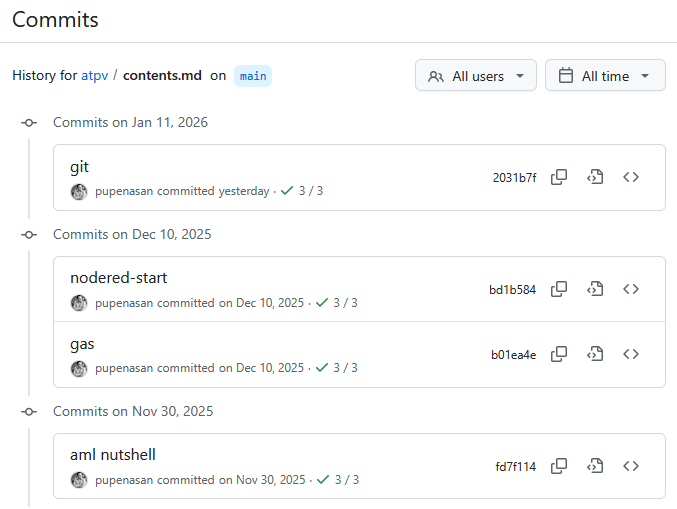Copy full SHA for commit b01ea4e

point(560,353)
